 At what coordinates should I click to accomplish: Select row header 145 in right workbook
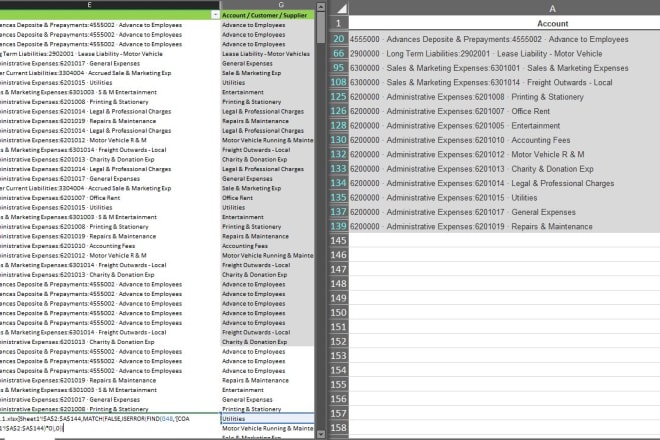[338, 240]
